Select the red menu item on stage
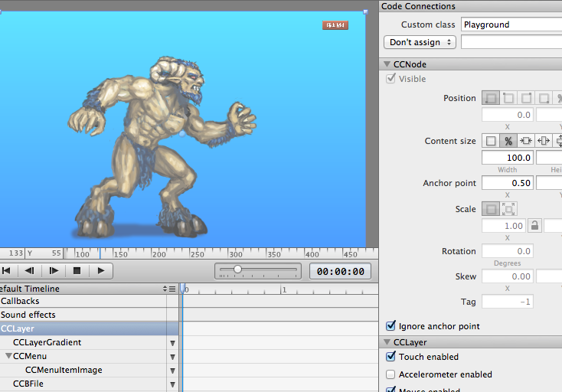The image size is (562, 392). (335, 25)
